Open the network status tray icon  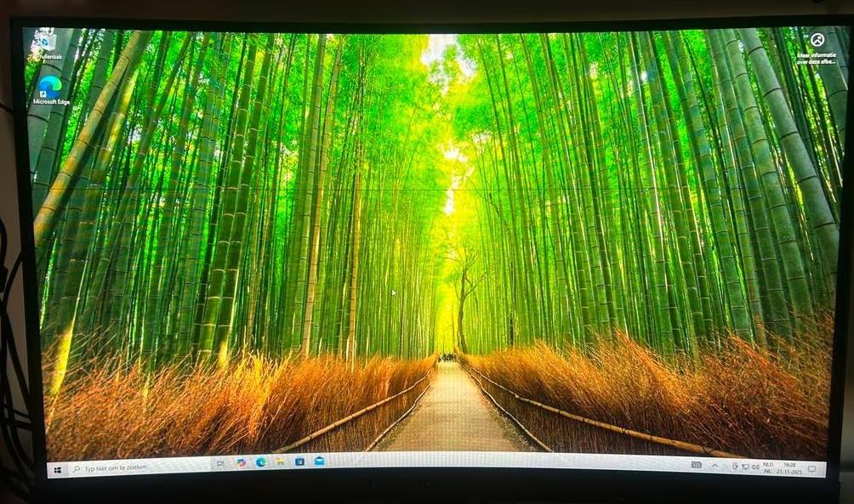click(x=745, y=467)
